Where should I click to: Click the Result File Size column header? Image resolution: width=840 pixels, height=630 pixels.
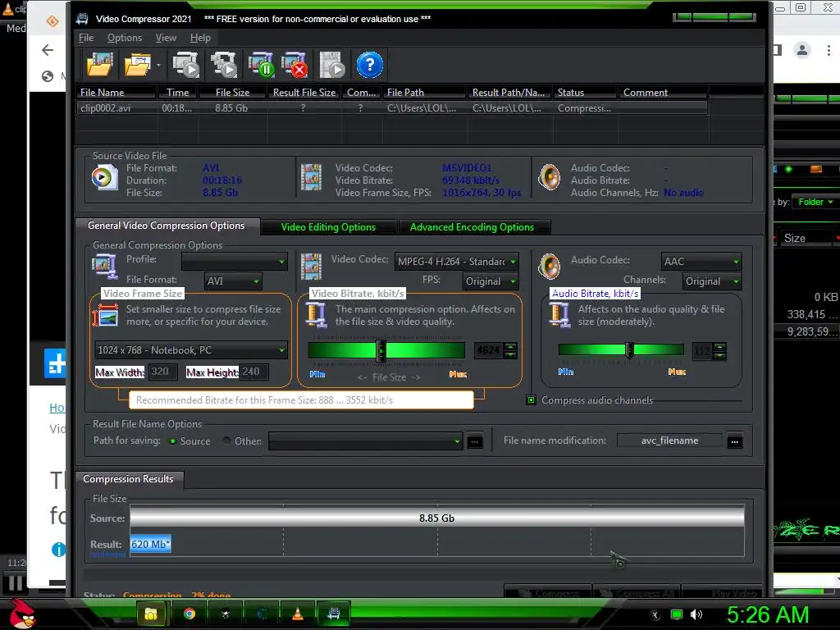tap(304, 92)
